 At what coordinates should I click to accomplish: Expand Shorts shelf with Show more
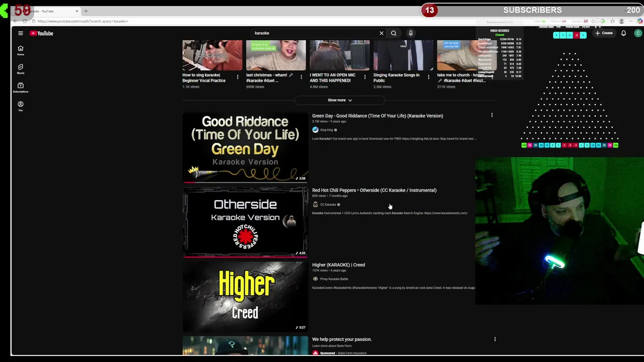point(340,100)
